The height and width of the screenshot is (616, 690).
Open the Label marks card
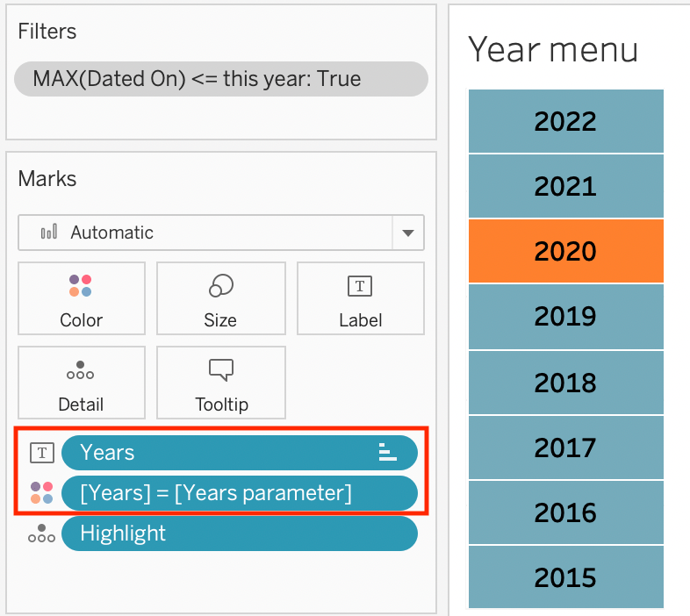(360, 298)
